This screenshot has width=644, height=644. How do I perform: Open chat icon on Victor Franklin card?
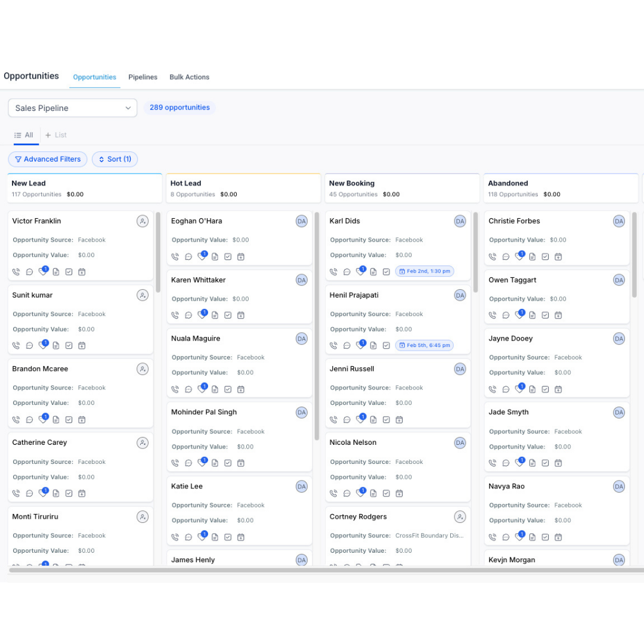click(29, 272)
